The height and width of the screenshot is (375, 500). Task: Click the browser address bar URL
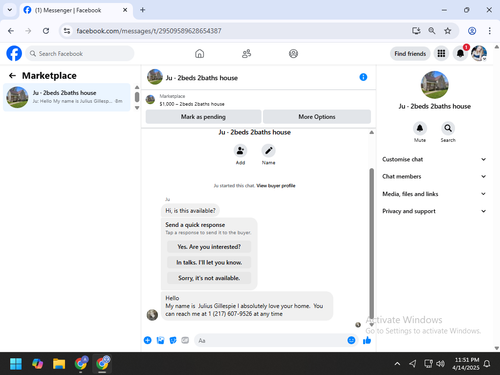tap(149, 31)
